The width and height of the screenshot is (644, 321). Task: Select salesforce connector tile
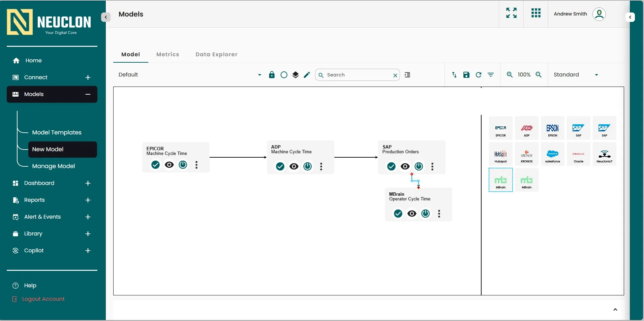pos(553,154)
